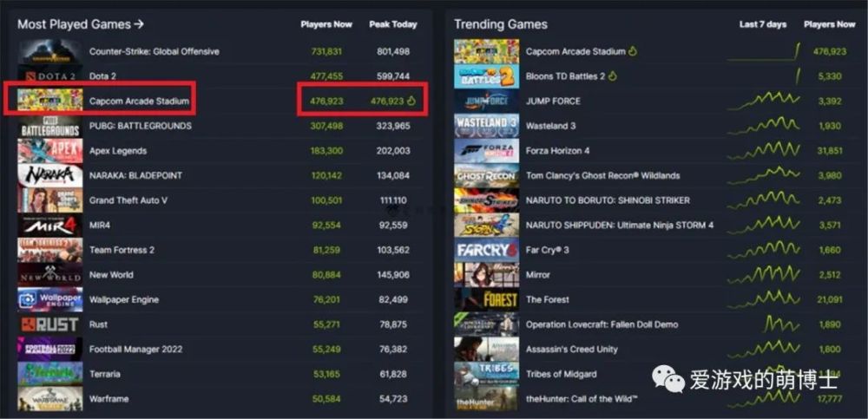The image size is (868, 419).
Task: Click the Wasteland 3 seven-day trend graph
Action: coord(763,126)
